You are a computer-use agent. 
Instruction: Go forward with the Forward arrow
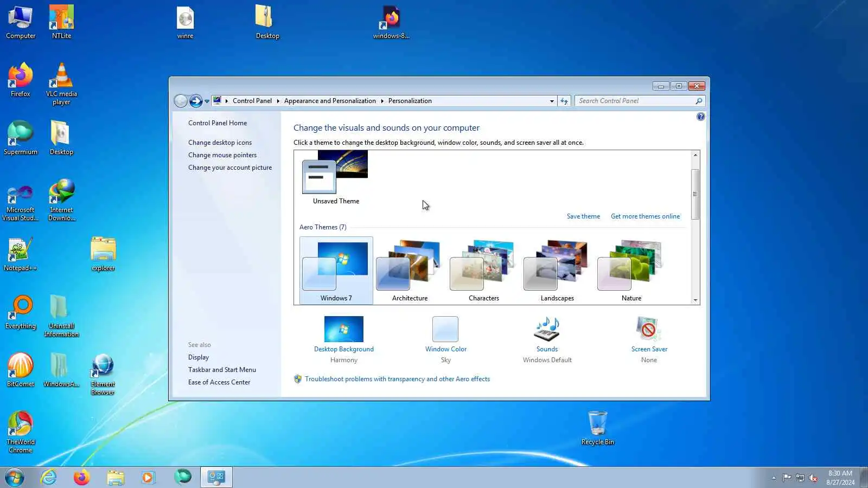(196, 101)
